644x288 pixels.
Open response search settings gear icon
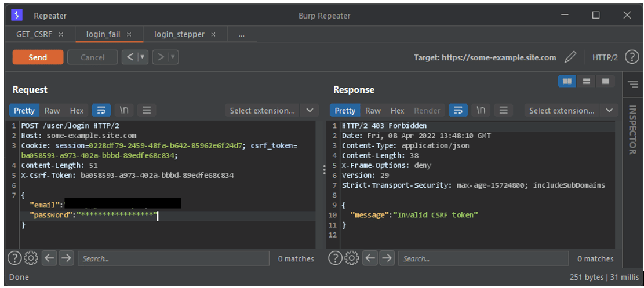point(352,258)
